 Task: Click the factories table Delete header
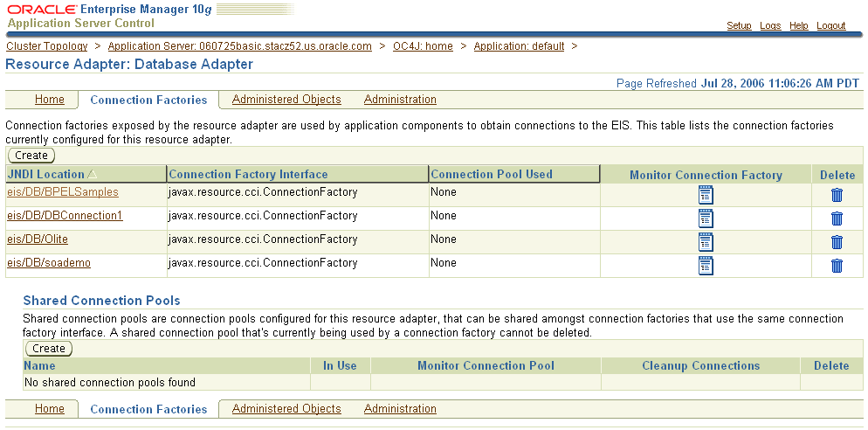point(837,175)
